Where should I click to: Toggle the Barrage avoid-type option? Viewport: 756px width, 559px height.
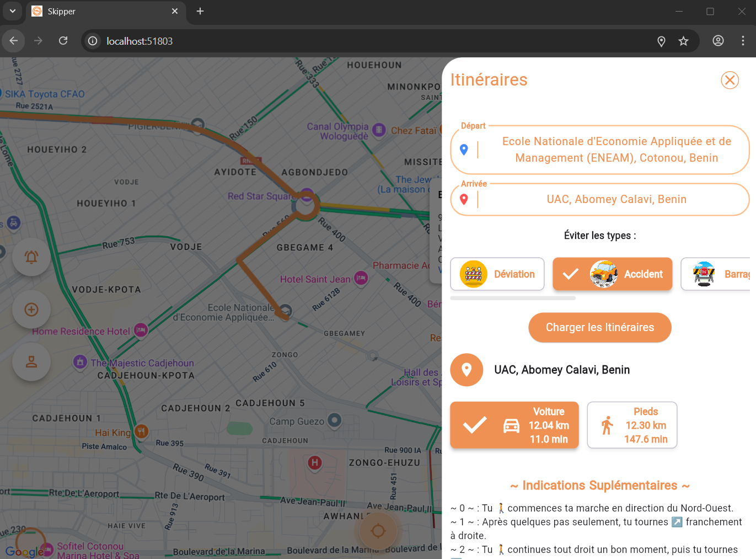[x=717, y=274]
